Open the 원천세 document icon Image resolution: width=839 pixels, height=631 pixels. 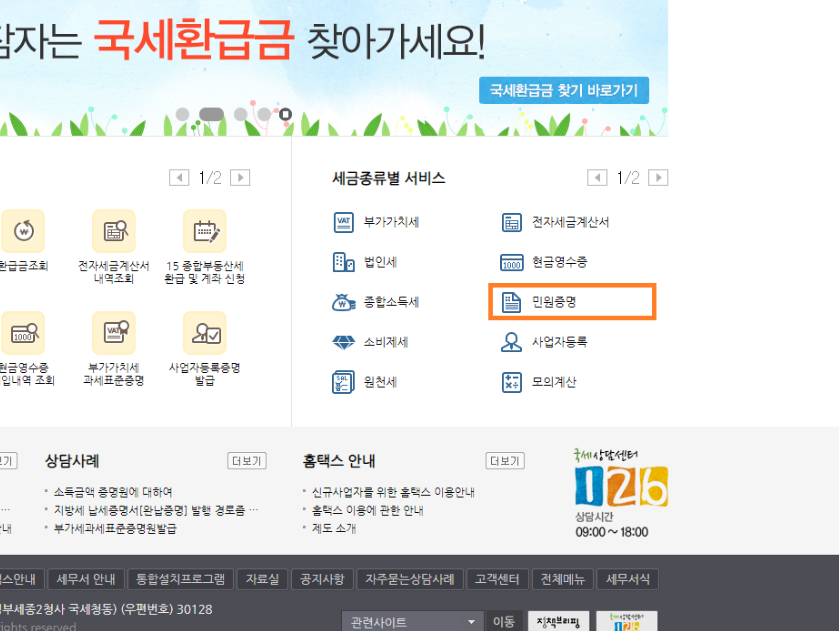(x=343, y=382)
